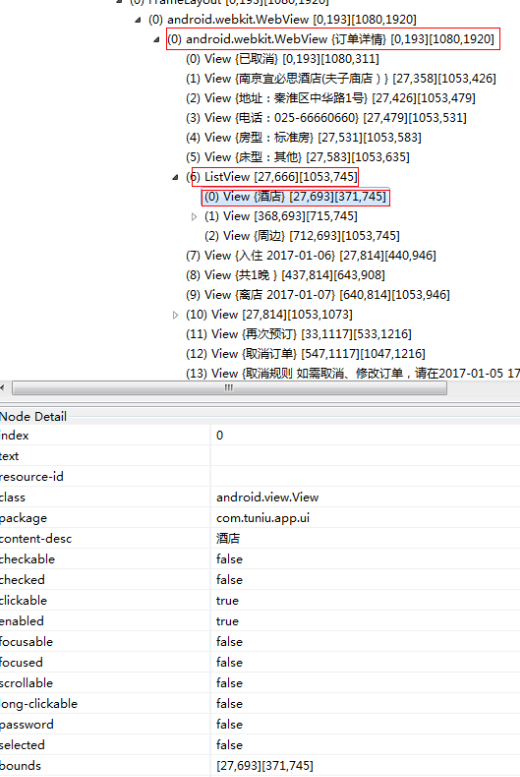Click the selected value false
Screen dimensions: 520x777
230,745
